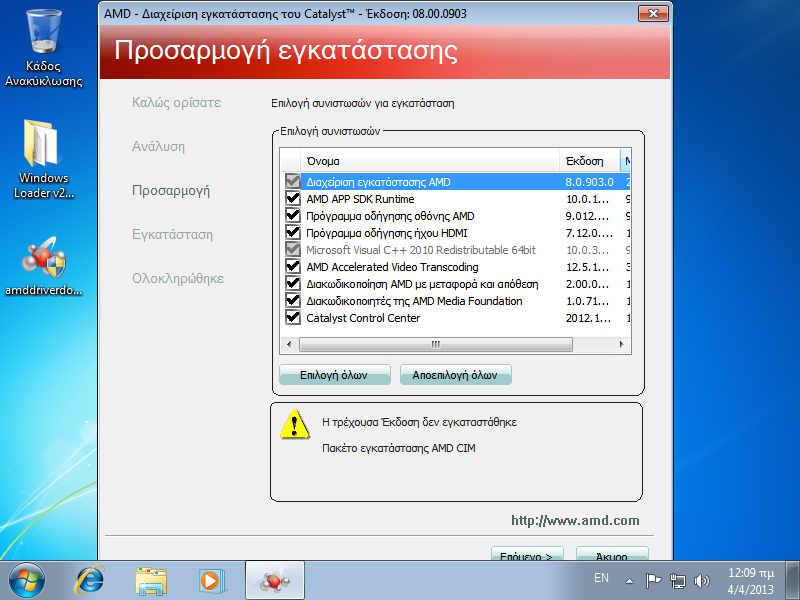The height and width of the screenshot is (600, 800).
Task: Open the taskbar clock showing 12:09 πμ
Action: (751, 581)
